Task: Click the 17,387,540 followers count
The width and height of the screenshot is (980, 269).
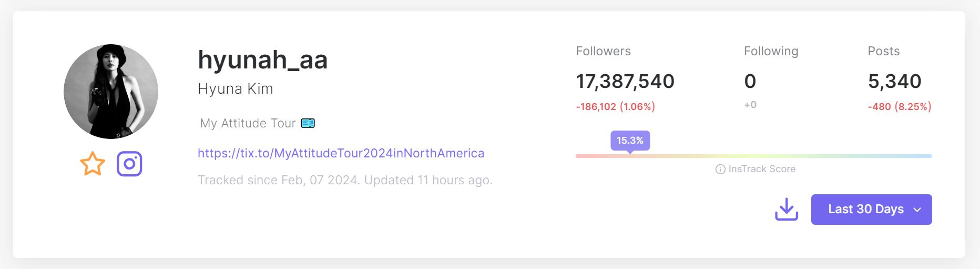Action: click(625, 82)
